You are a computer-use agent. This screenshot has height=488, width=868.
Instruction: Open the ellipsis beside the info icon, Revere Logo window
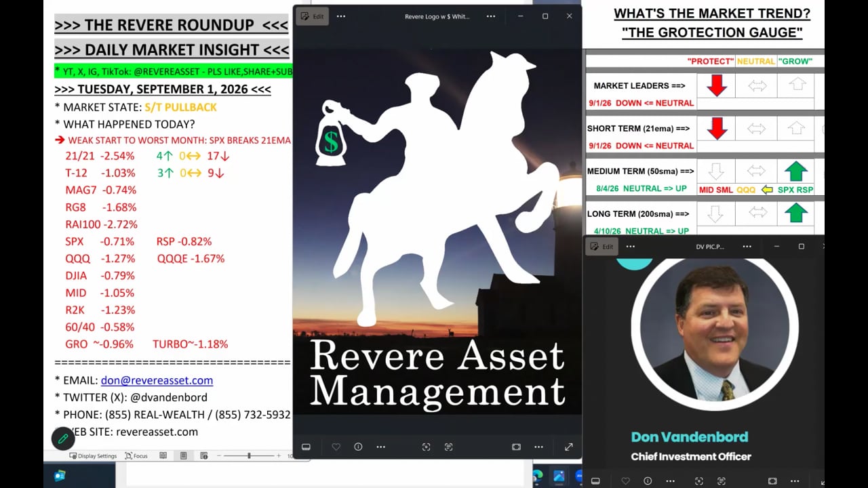pos(381,447)
